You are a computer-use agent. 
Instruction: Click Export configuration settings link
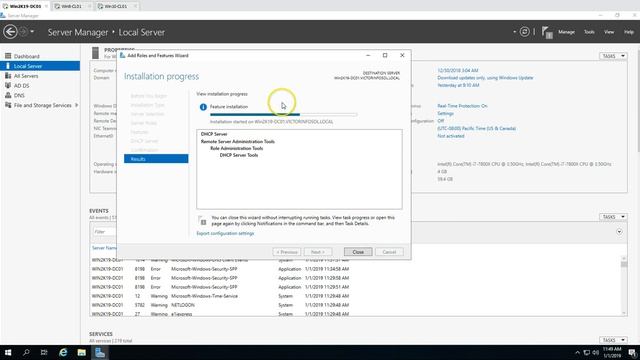point(225,233)
